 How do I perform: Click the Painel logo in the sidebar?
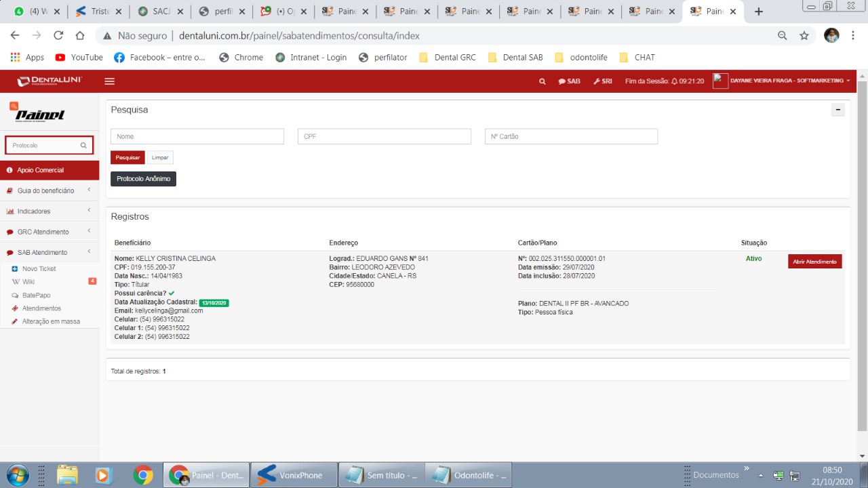[x=38, y=112]
